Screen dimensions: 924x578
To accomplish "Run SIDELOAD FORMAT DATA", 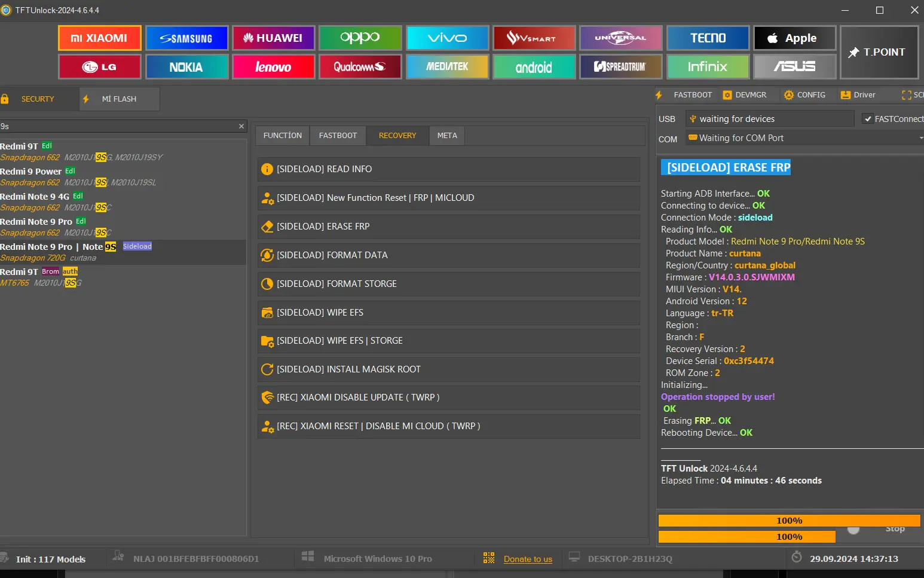I will point(449,255).
